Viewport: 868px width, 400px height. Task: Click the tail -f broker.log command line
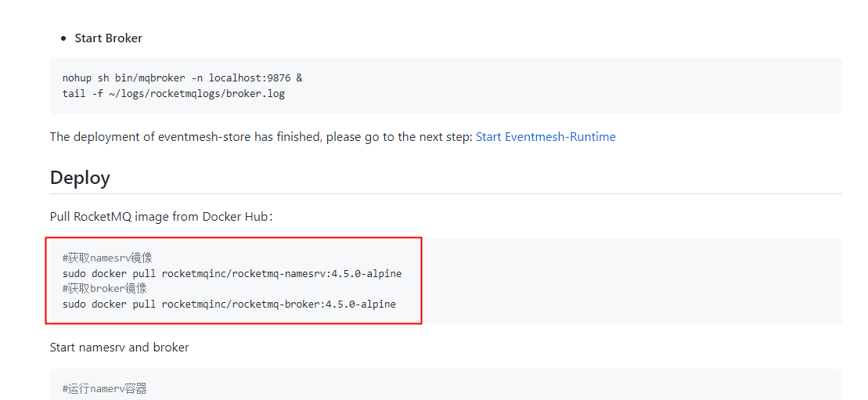coord(173,94)
